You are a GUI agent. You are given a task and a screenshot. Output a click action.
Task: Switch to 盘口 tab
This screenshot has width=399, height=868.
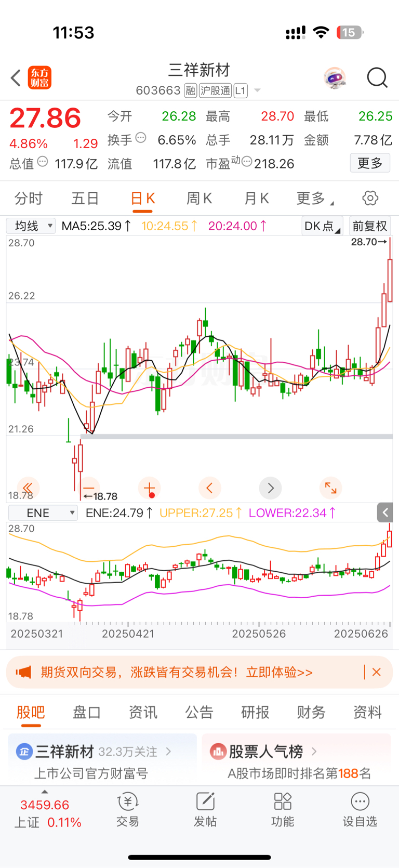coord(87,712)
